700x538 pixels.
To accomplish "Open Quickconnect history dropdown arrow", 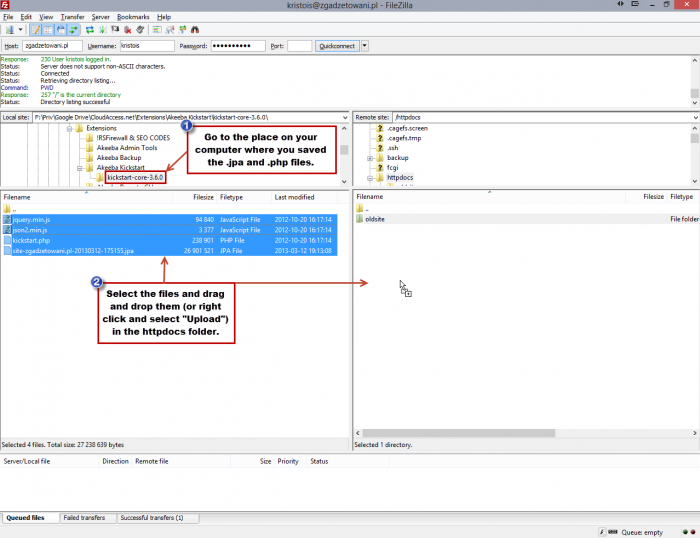I will click(x=365, y=46).
